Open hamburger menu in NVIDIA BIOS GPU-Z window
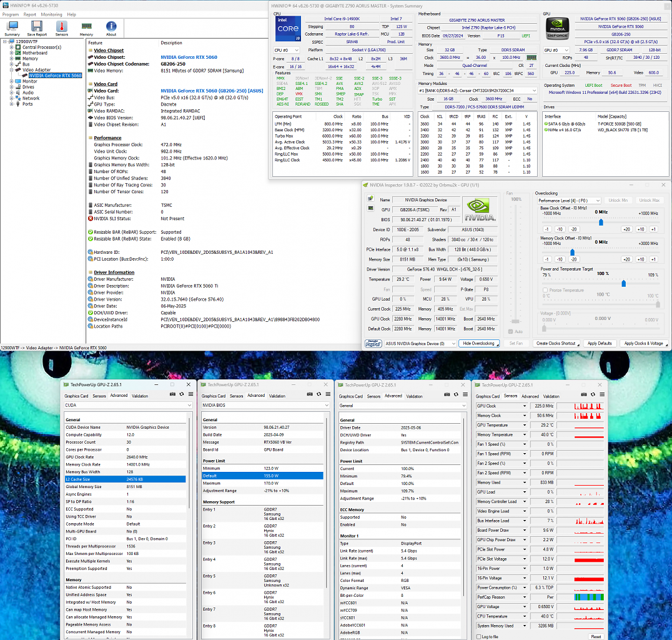The width and height of the screenshot is (672, 640). pos(328,394)
